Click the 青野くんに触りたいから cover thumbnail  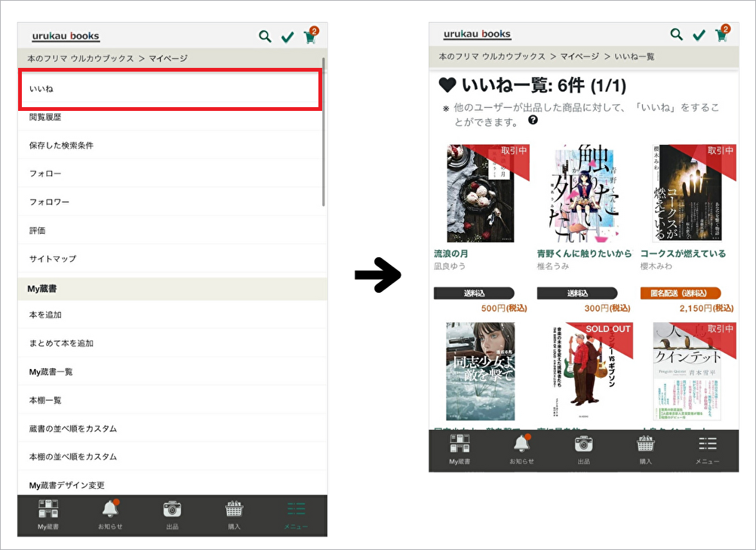pos(584,193)
